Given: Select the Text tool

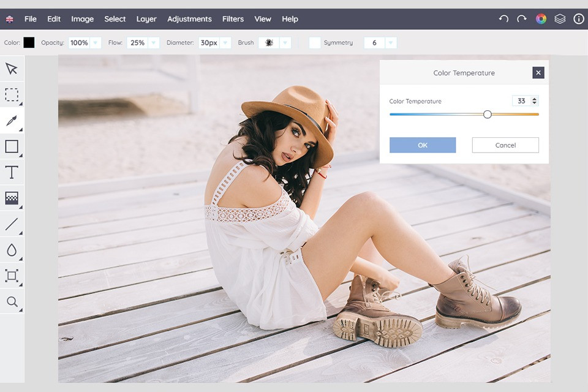Looking at the screenshot, I should pos(12,172).
